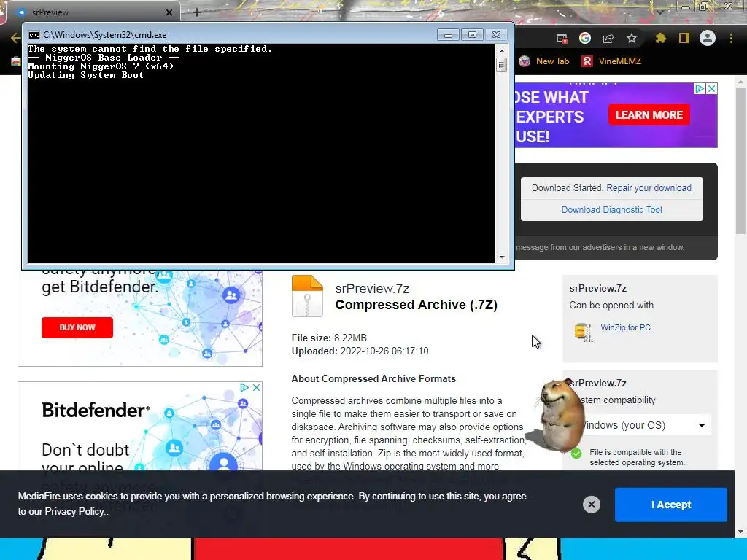The width and height of the screenshot is (747, 560).
Task: Open Chrome's three-dot menu
Action: point(731,38)
